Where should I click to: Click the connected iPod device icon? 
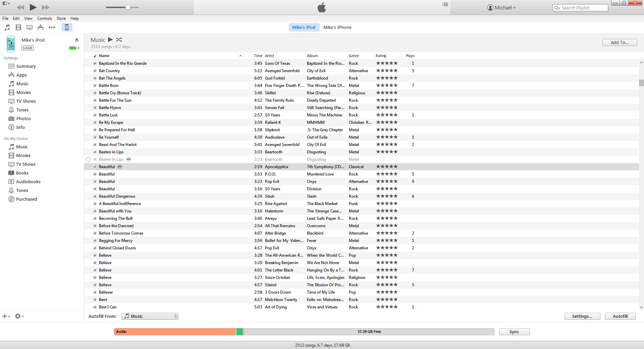coord(67,28)
